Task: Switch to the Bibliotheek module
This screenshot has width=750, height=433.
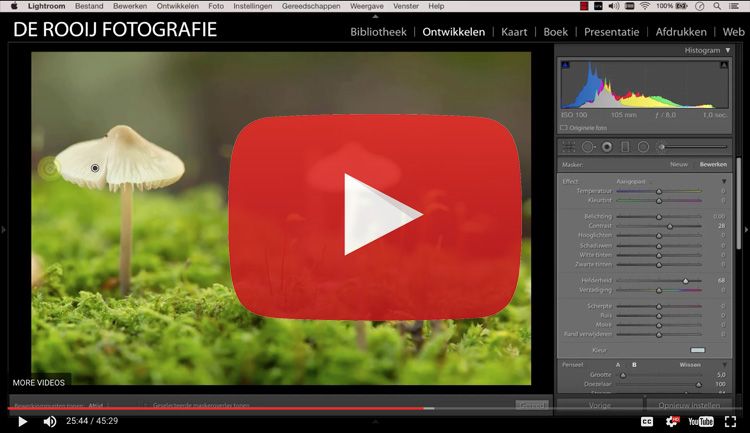Action: click(378, 32)
